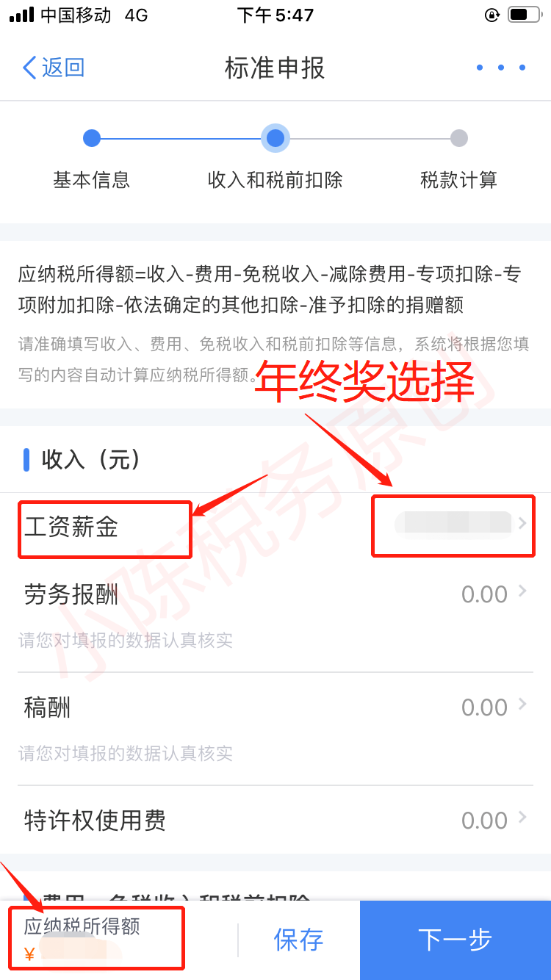Switch to the 基本信息 step label
The width and height of the screenshot is (551, 980).
(x=92, y=180)
